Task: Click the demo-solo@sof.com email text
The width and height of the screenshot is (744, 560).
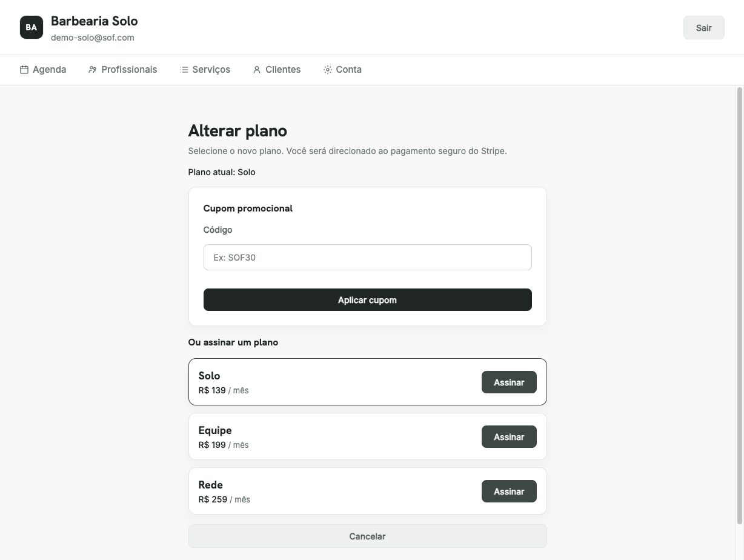Action: 93,38
